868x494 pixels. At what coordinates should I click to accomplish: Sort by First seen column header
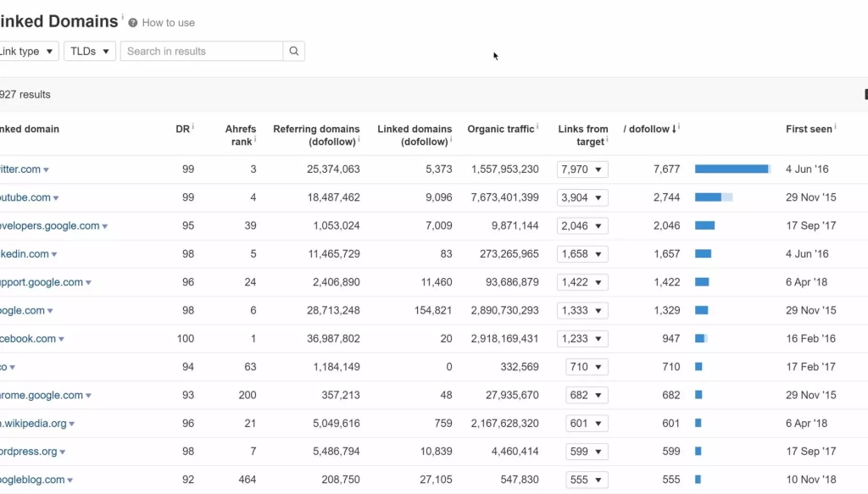[x=809, y=129]
